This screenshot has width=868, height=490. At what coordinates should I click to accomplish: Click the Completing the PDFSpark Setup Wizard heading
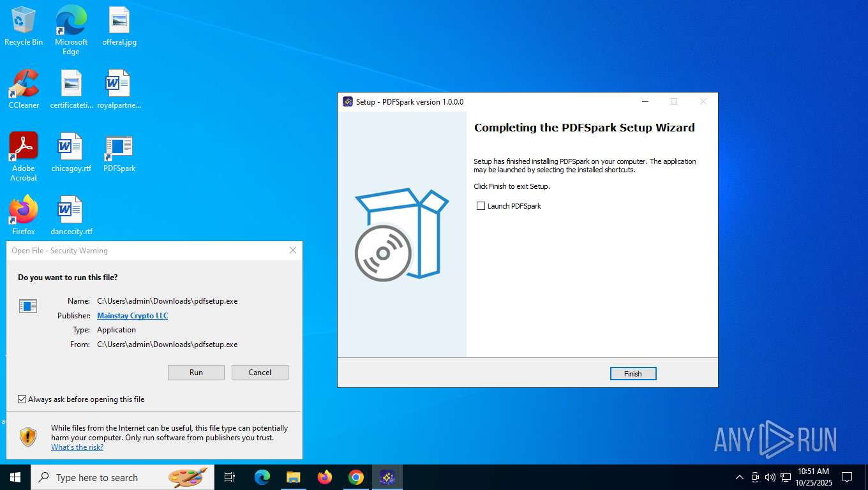pos(584,128)
